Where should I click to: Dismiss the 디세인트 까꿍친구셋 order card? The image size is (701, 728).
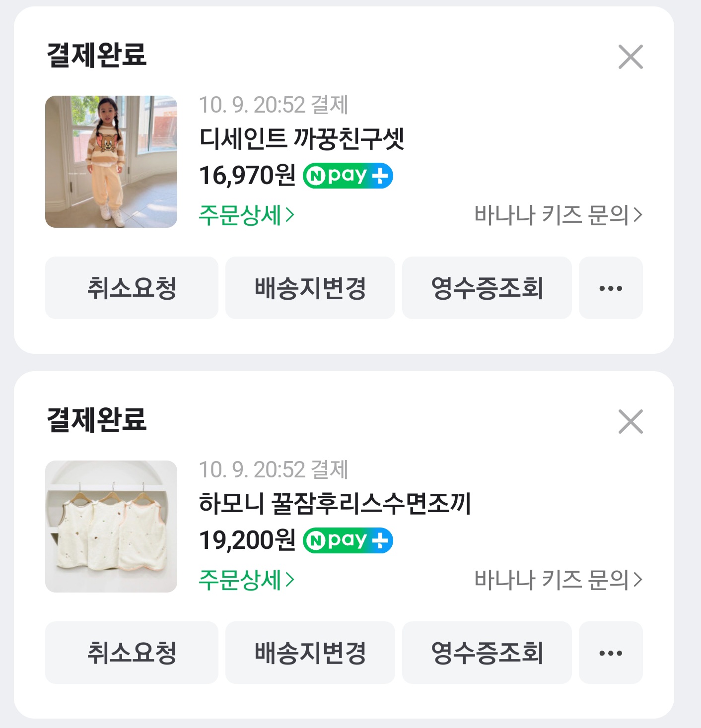(x=631, y=57)
